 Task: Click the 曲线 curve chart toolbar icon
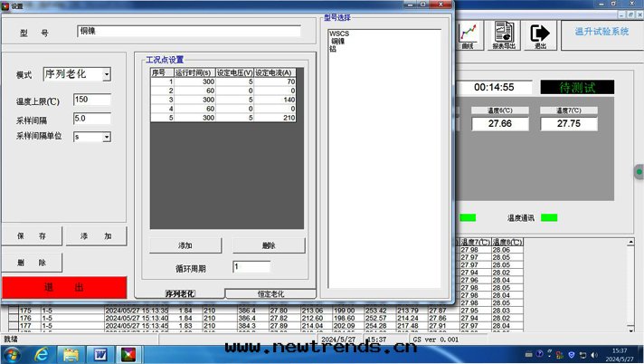[468, 34]
